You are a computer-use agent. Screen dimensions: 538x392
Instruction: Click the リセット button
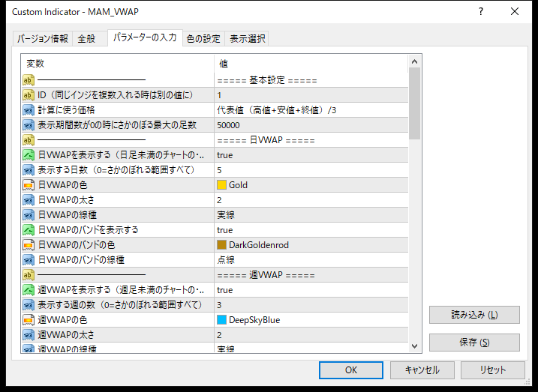[493, 370]
